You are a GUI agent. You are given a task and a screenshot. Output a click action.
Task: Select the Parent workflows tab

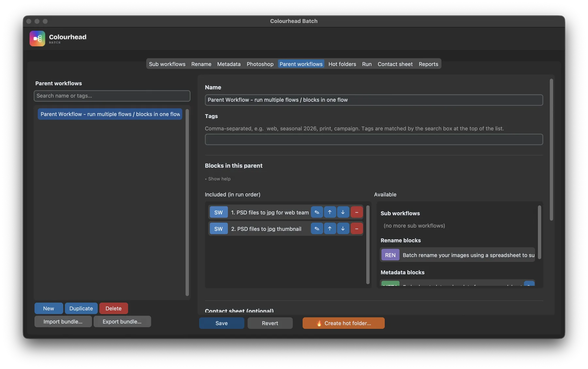(301, 64)
